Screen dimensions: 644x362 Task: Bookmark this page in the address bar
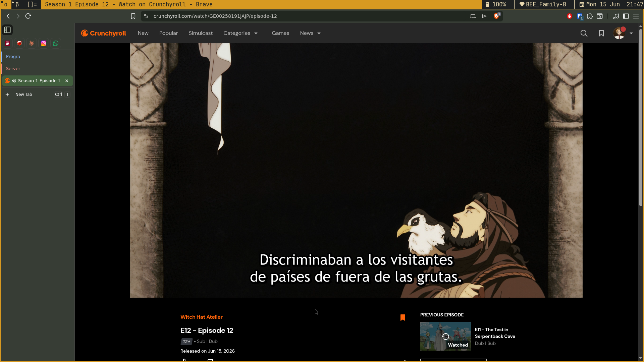[x=133, y=16]
